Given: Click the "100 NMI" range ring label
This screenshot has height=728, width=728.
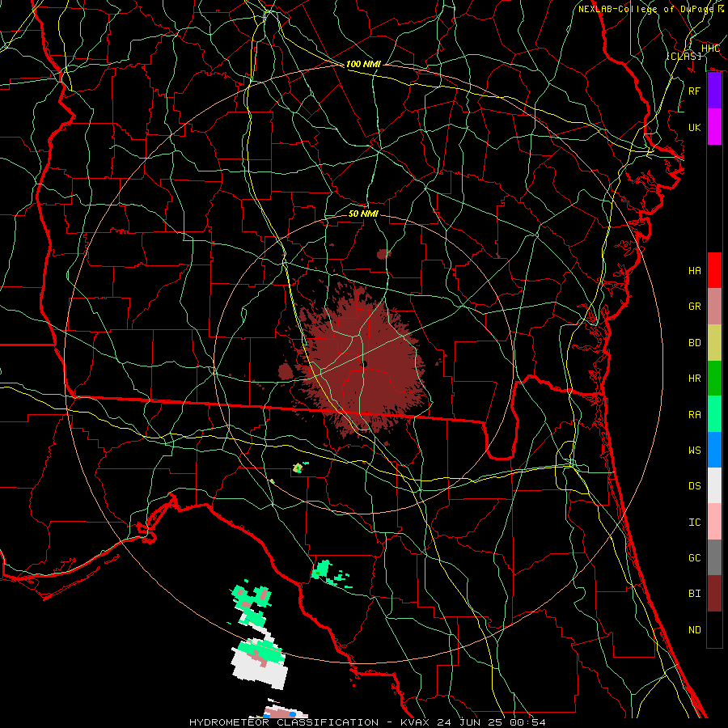Looking at the screenshot, I should pos(363,64).
